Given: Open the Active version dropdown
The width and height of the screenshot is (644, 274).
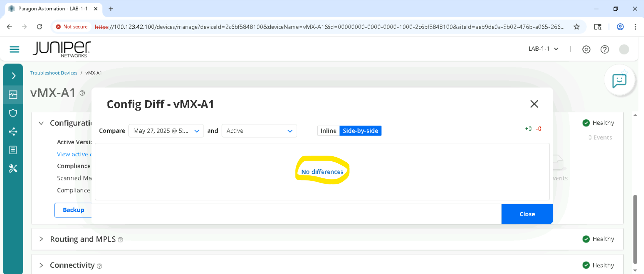Looking at the screenshot, I should [x=259, y=131].
